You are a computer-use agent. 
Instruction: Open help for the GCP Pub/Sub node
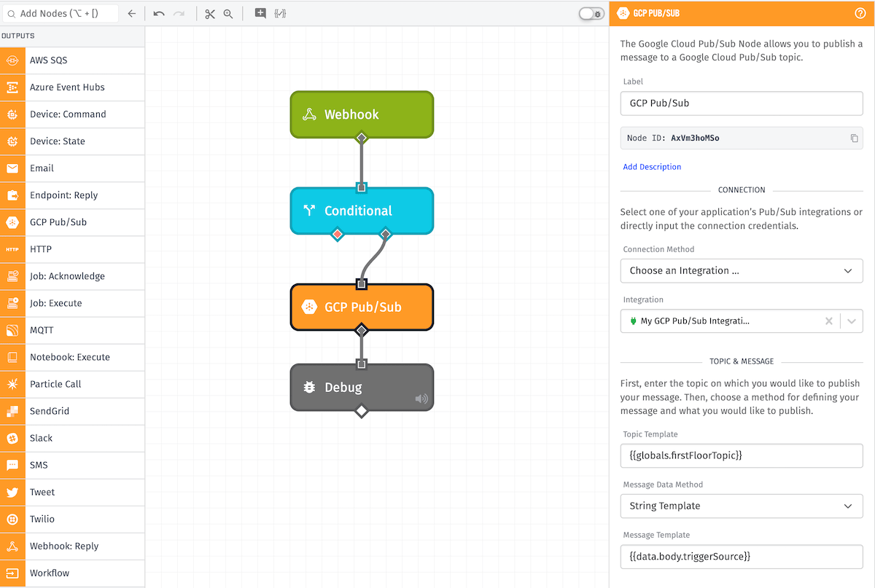pyautogui.click(x=860, y=13)
